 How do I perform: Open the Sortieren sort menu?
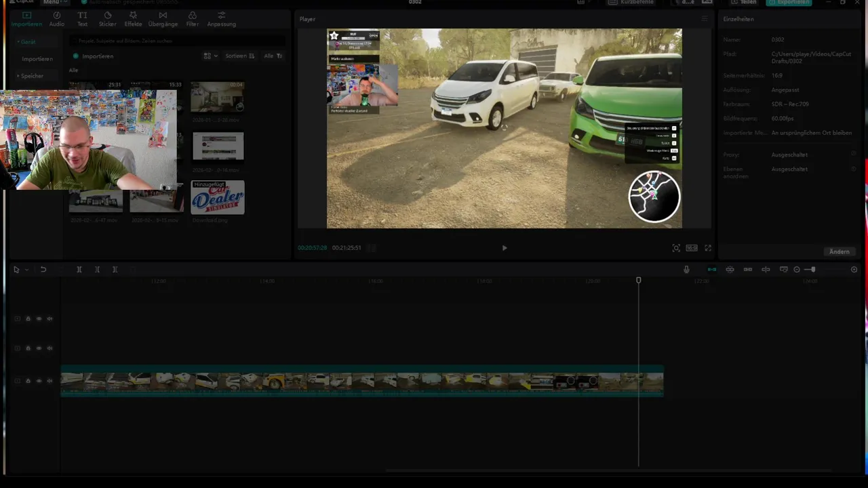(x=240, y=56)
